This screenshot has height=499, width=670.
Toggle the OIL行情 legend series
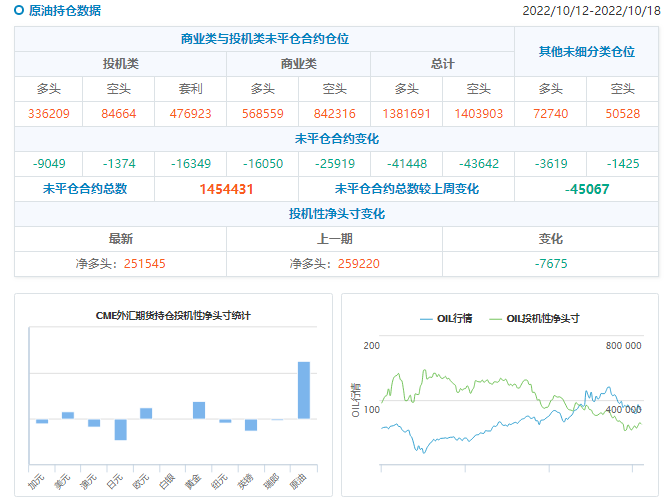click(447, 318)
